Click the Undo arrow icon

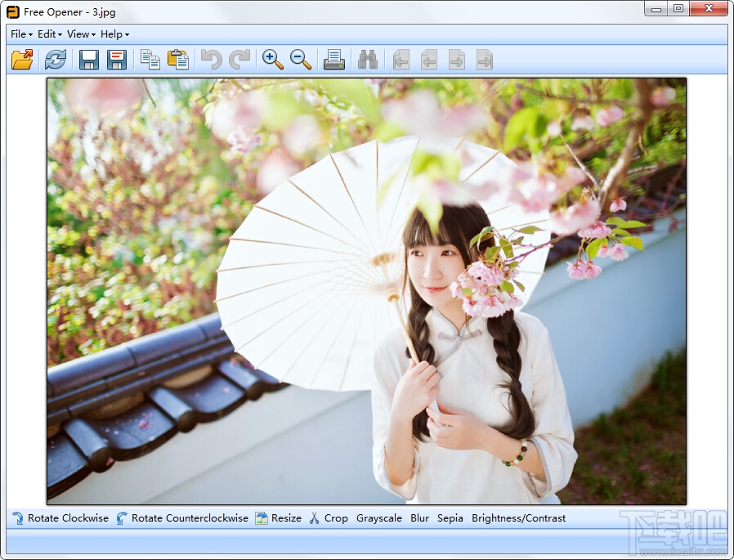[x=212, y=60]
